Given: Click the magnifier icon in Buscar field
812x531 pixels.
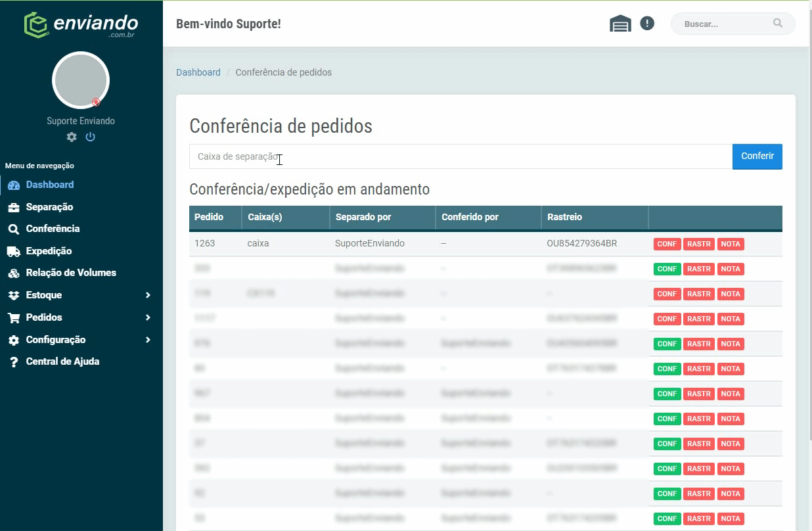Looking at the screenshot, I should point(778,23).
